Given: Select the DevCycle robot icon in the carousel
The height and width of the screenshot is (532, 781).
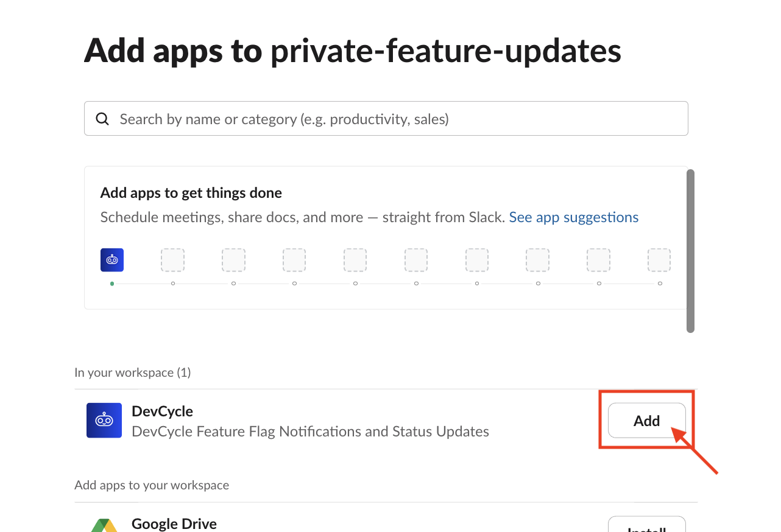Looking at the screenshot, I should point(112,260).
